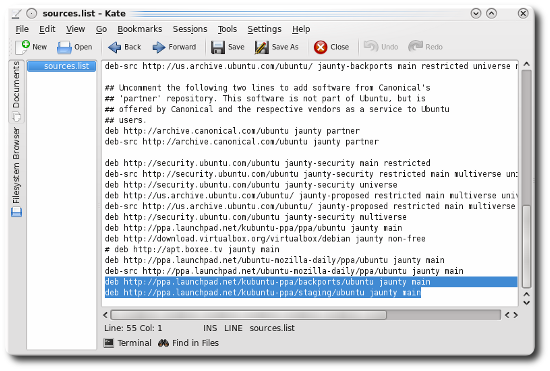
Task: Click the download.virtualbox.org deb line
Action: pyautogui.click(x=265, y=238)
